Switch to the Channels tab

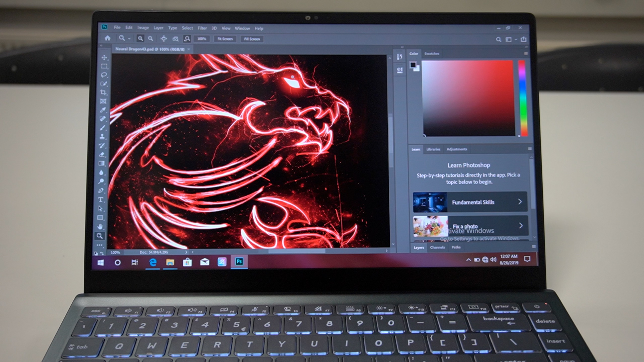click(437, 247)
